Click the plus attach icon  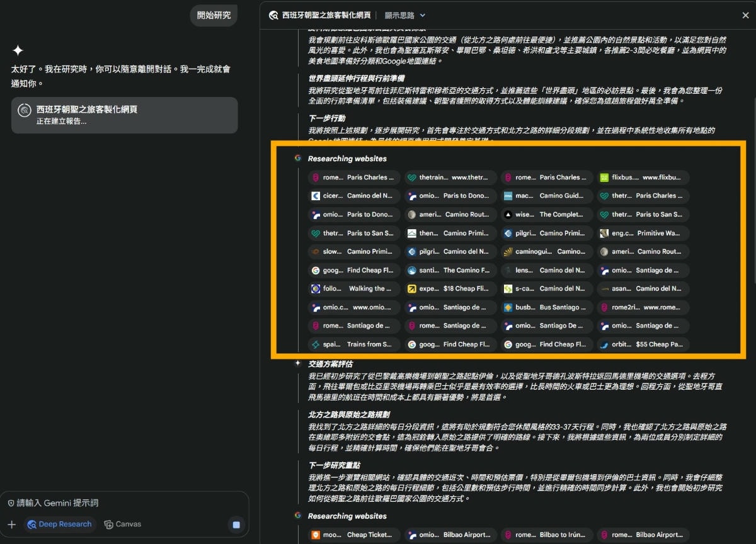[x=11, y=524]
